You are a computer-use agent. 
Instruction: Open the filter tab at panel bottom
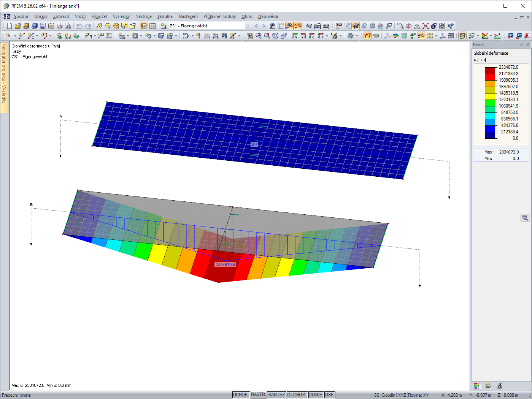point(499,386)
